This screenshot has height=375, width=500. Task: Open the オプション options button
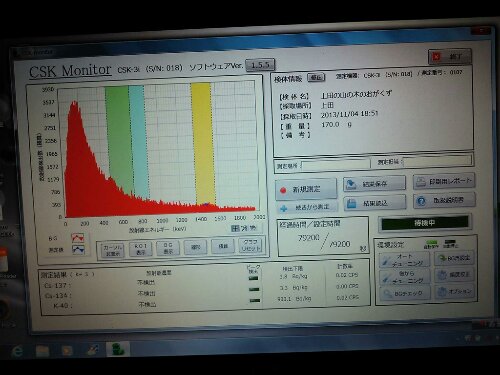coord(454,292)
